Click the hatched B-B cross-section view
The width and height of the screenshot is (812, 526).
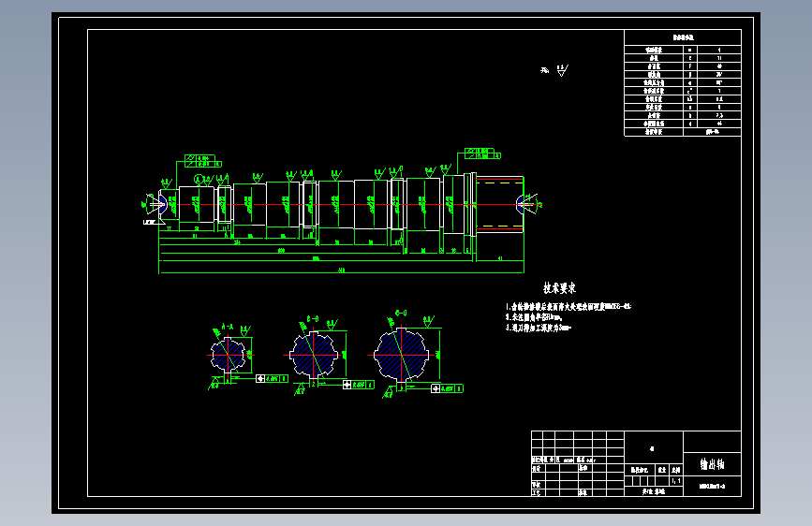pyautogui.click(x=314, y=355)
